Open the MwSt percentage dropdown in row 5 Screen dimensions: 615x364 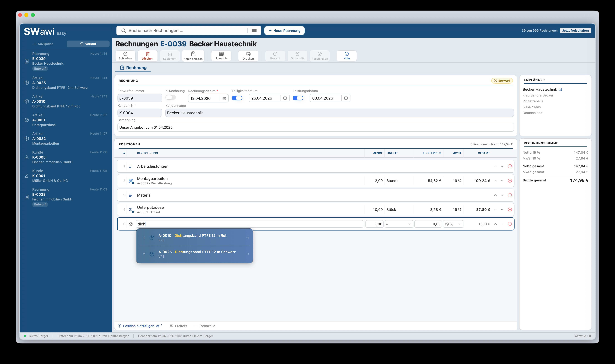453,224
